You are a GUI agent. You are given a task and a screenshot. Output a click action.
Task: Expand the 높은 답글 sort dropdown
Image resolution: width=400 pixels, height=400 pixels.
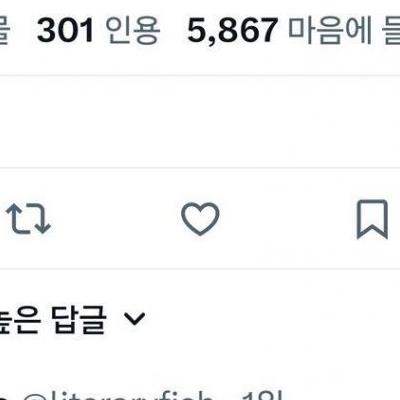coord(72,319)
